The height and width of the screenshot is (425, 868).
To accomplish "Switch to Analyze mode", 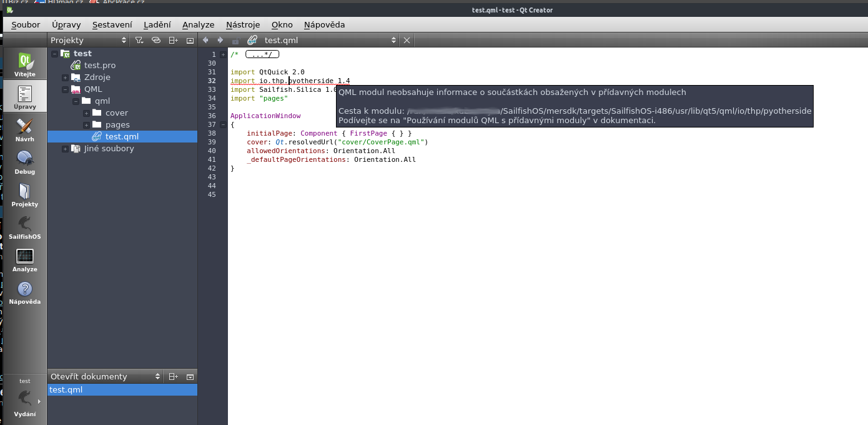I will [x=25, y=259].
